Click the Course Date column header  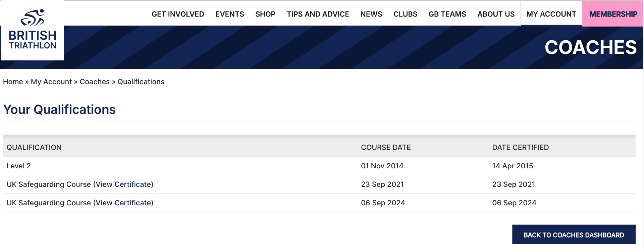(x=386, y=148)
